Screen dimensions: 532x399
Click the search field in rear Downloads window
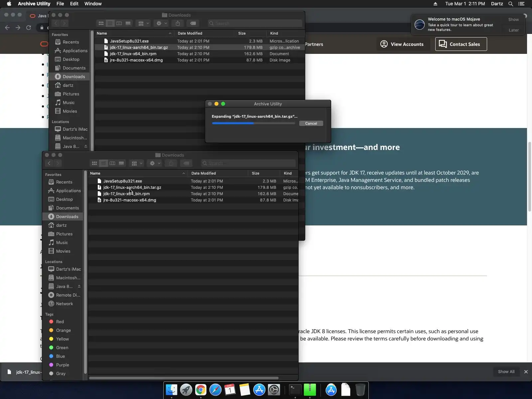(255, 23)
